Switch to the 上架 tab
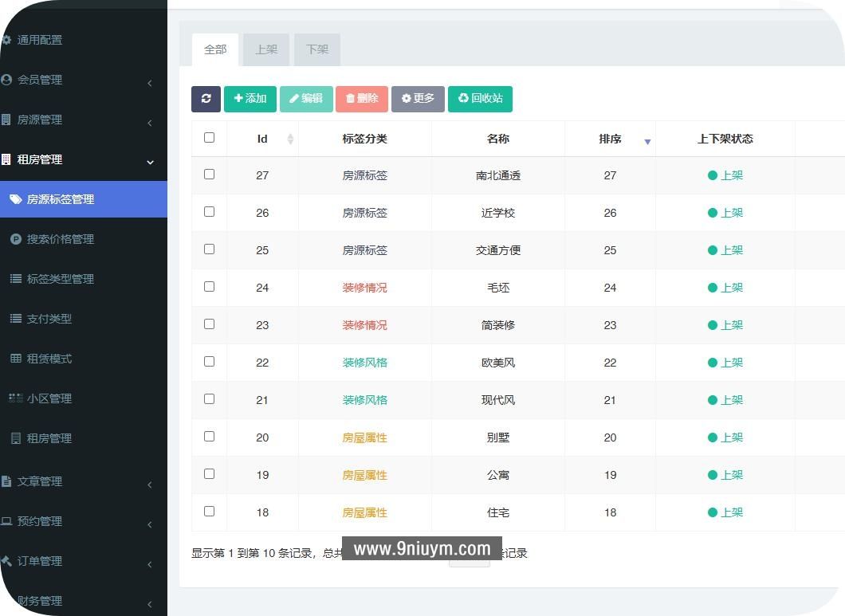Screen dimensions: 845x616 tap(266, 49)
